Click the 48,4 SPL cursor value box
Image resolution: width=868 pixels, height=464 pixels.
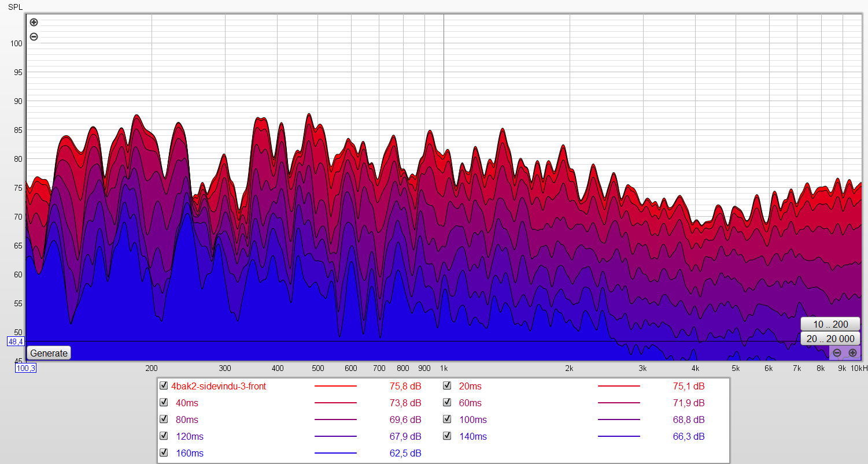15,341
